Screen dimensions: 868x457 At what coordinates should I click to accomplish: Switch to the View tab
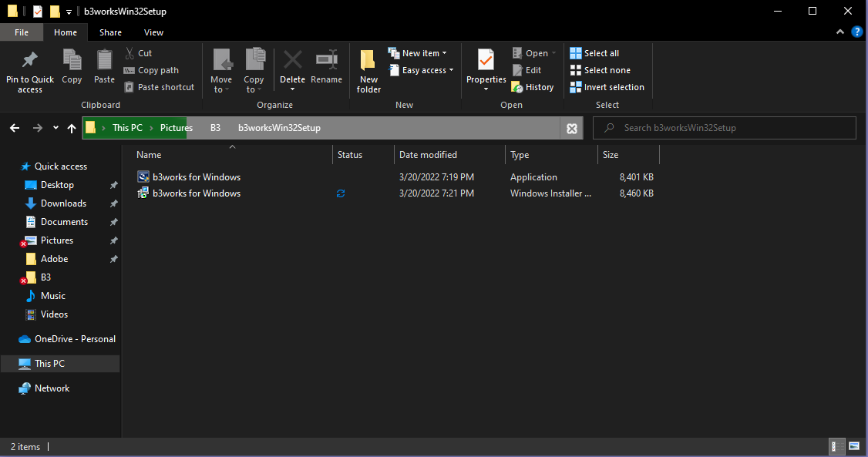[153, 32]
